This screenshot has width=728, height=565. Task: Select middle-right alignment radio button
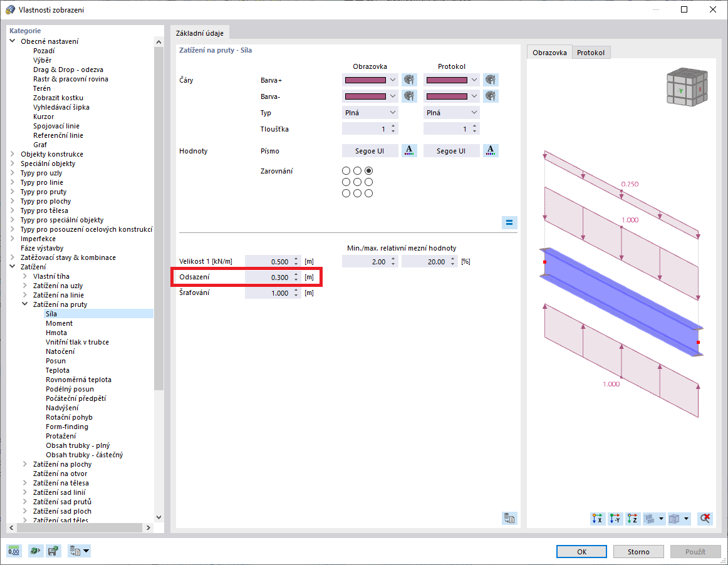[368, 182]
